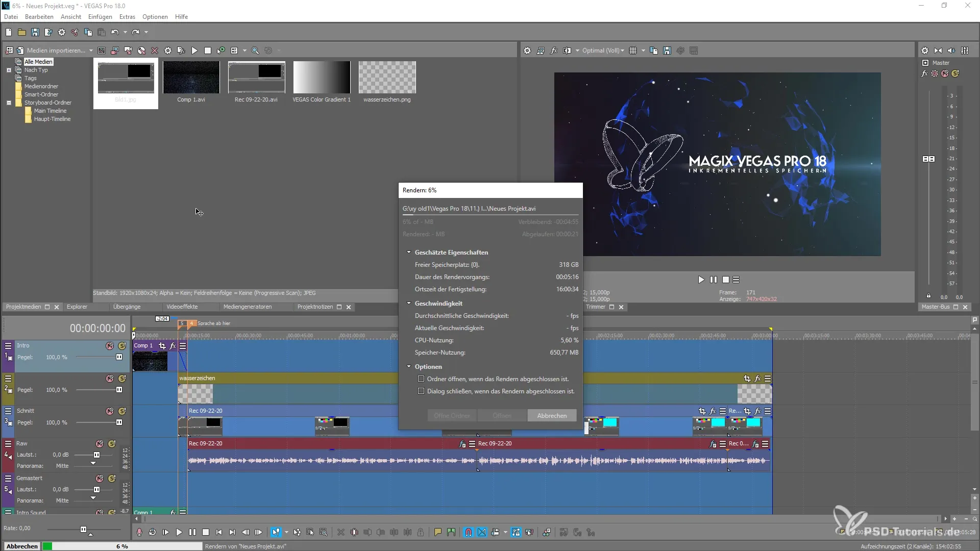Stop timeline playback in the transport bar
Screen dimensions: 980x551
[x=206, y=532]
